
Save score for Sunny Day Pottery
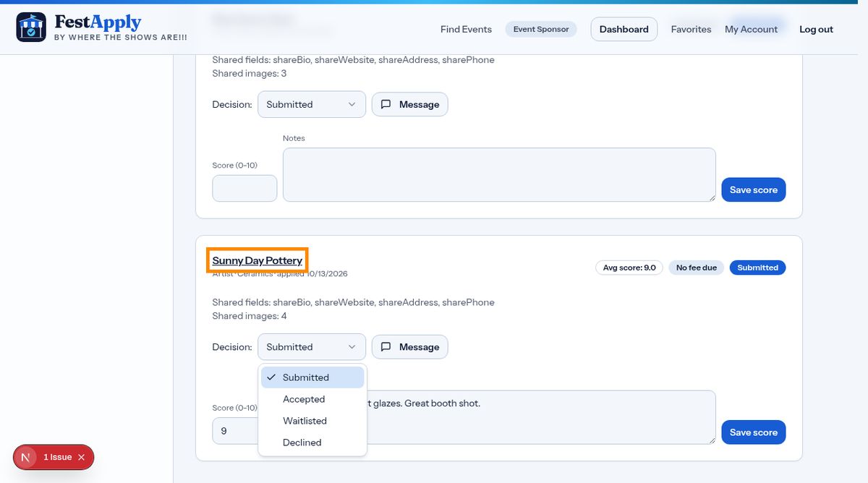[x=753, y=432]
